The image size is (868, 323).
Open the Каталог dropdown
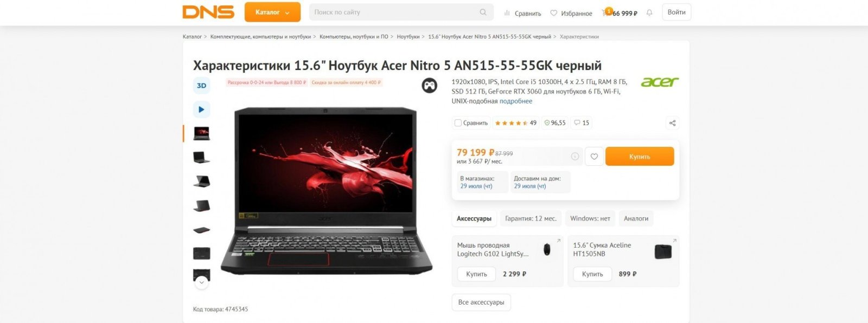click(272, 12)
